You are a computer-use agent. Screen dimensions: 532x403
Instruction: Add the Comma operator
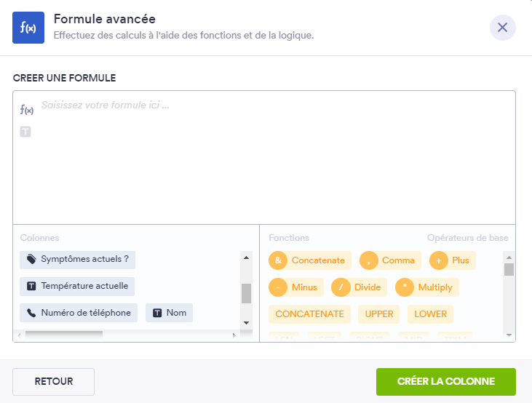[x=390, y=260]
